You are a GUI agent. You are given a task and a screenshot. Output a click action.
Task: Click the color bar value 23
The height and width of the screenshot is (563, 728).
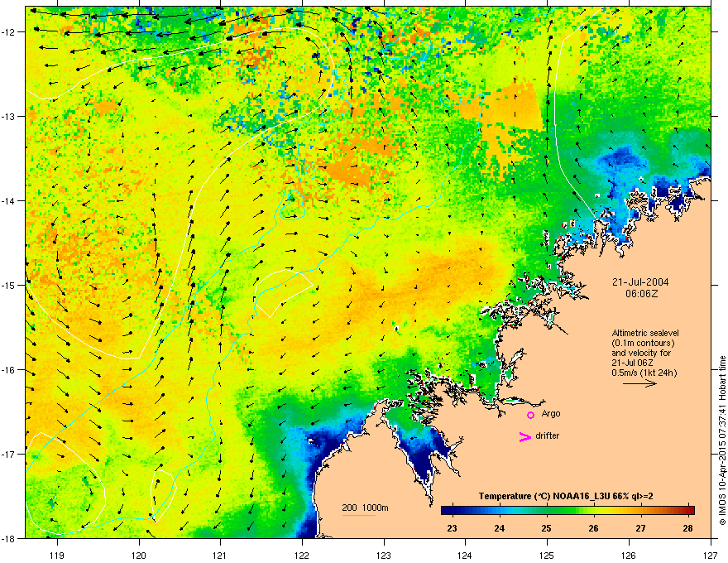click(452, 528)
